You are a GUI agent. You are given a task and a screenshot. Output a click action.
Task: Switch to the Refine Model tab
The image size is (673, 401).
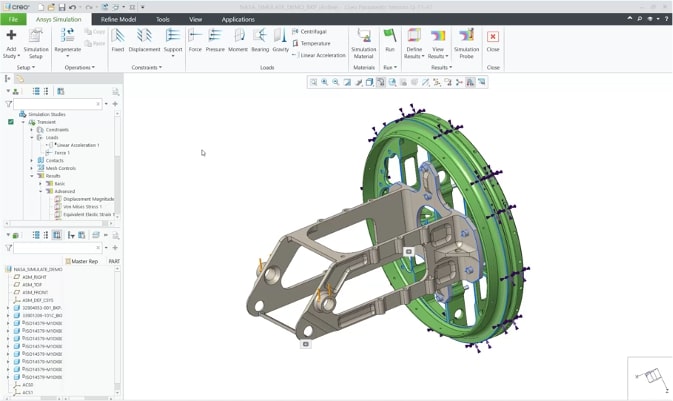[x=121, y=19]
